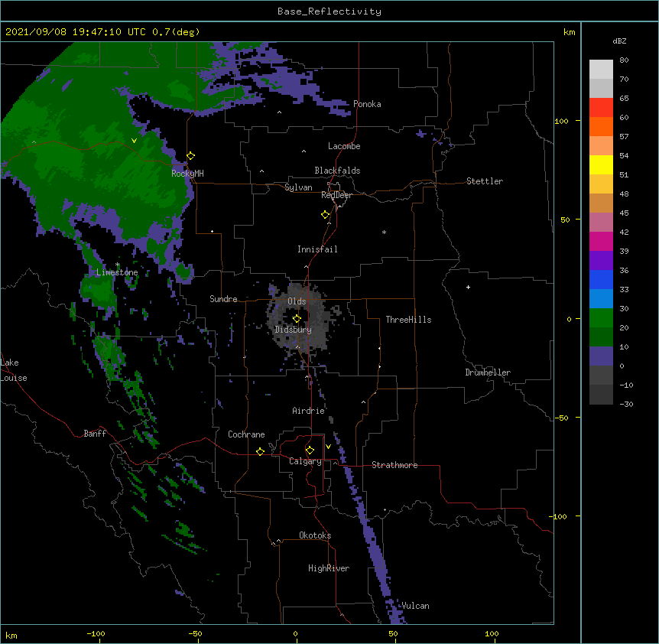Click the Didsbury label
659x644 pixels.
294,330
